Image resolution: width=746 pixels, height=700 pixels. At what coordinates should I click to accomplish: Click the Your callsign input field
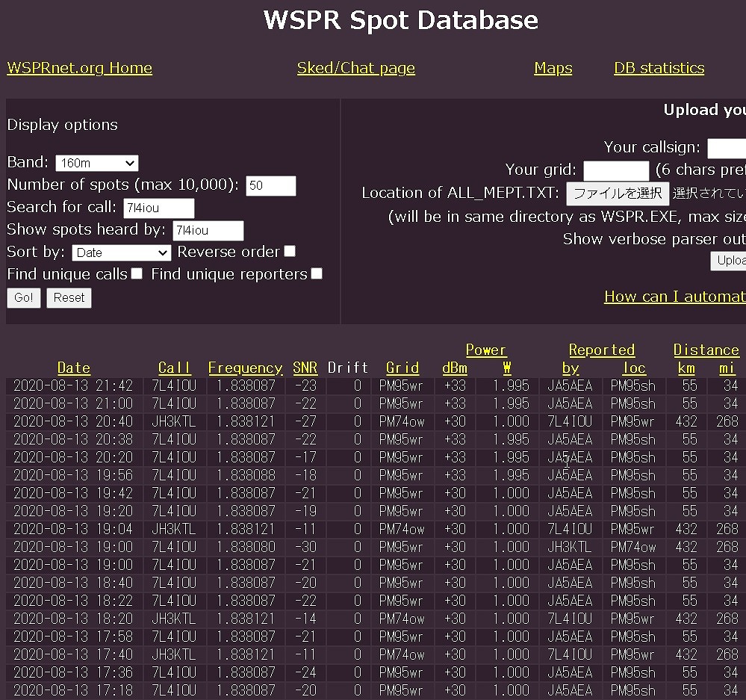point(727,148)
